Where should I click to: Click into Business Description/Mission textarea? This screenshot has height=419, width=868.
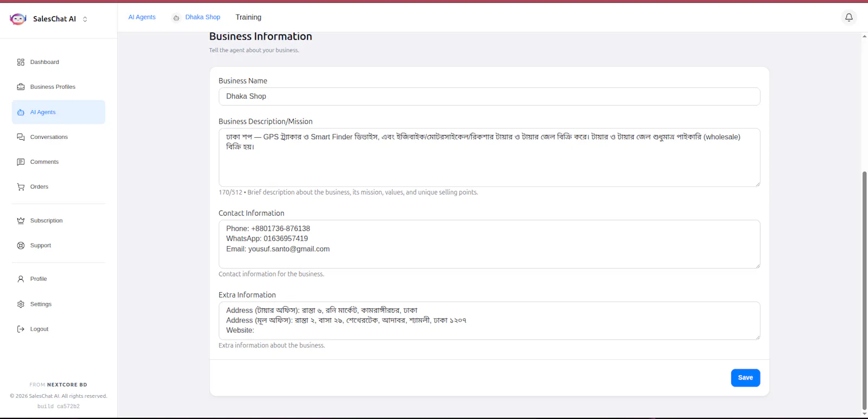[489, 158]
